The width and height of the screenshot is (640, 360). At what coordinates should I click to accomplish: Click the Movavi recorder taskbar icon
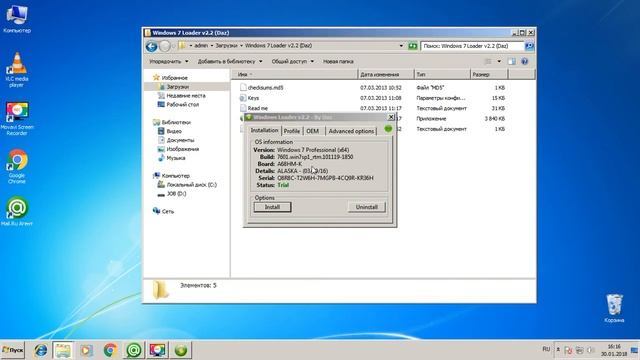coord(158,350)
